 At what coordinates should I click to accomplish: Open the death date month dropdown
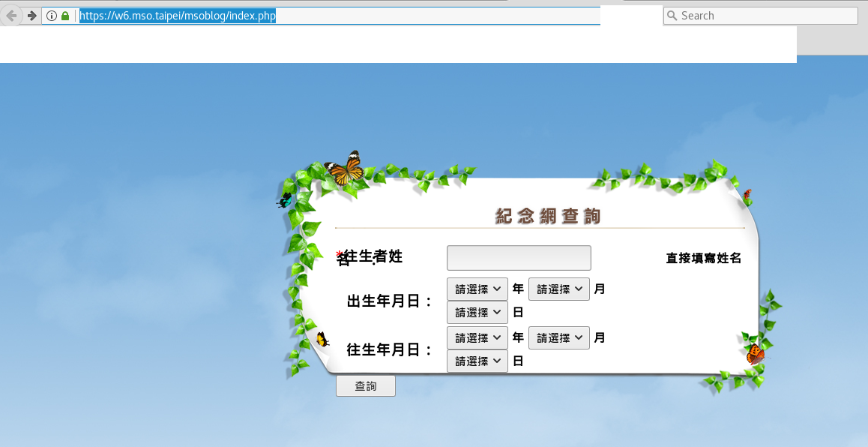pos(559,338)
